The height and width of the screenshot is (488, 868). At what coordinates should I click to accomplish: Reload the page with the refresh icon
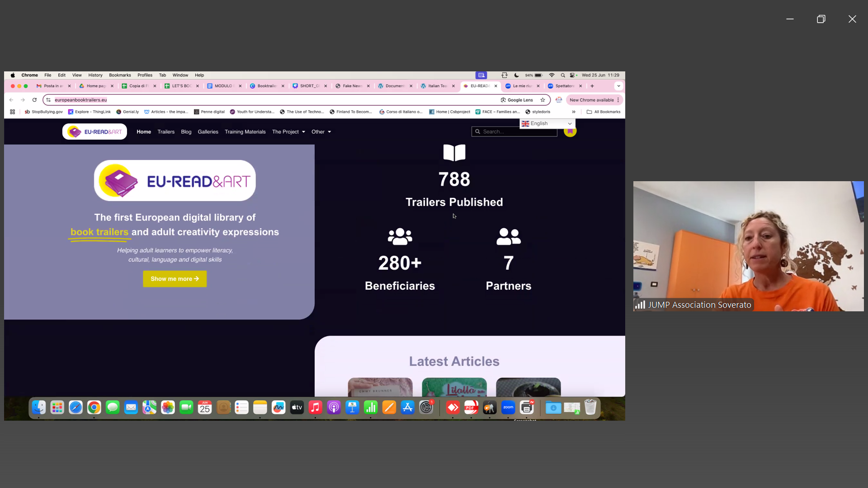pyautogui.click(x=34, y=100)
